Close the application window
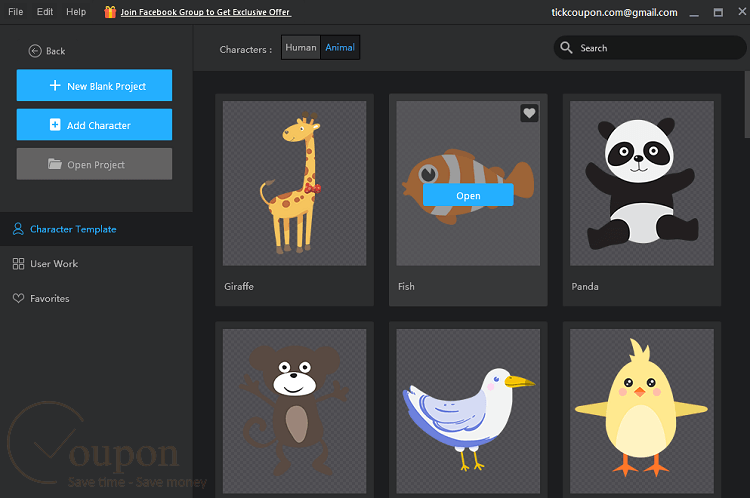This screenshot has width=750, height=498. (x=742, y=11)
